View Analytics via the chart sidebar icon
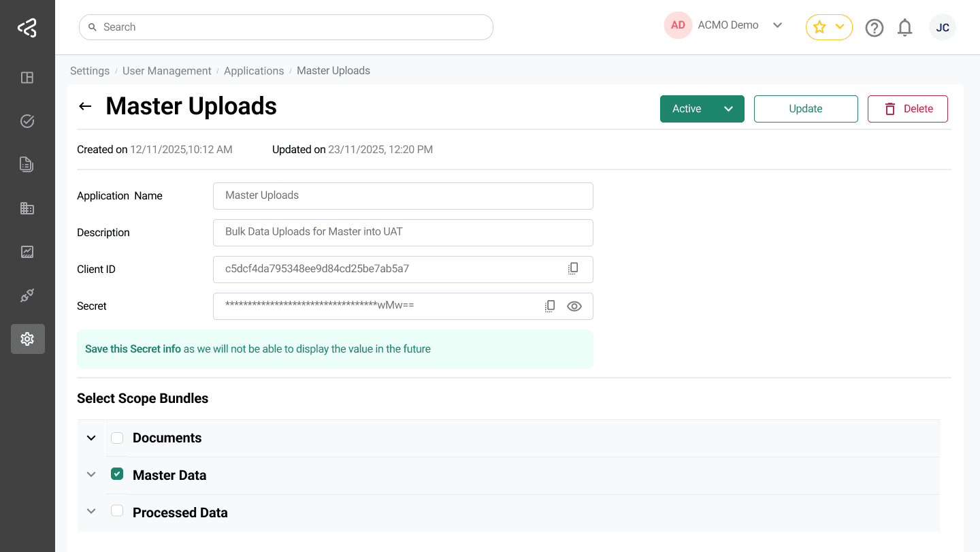Image resolution: width=980 pixels, height=552 pixels. click(x=27, y=251)
